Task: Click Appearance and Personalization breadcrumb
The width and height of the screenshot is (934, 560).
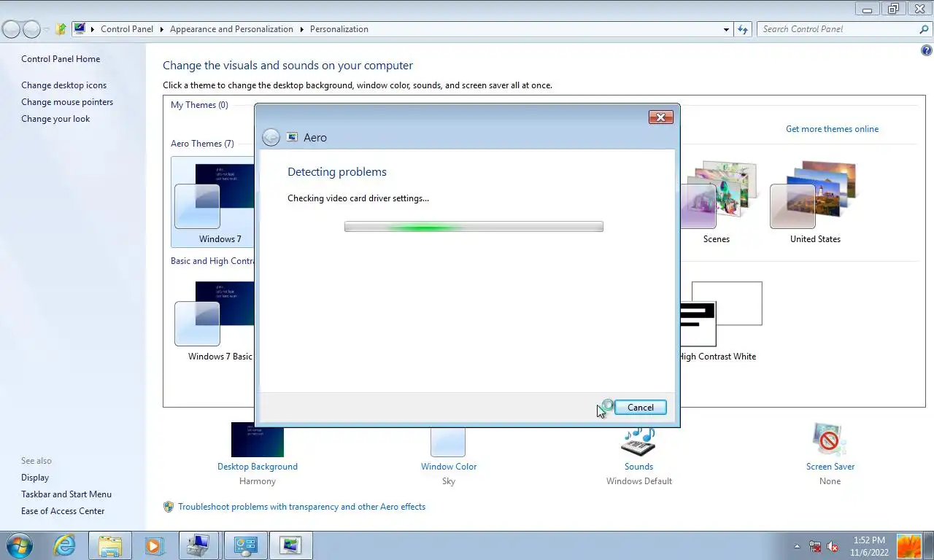Action: click(231, 29)
